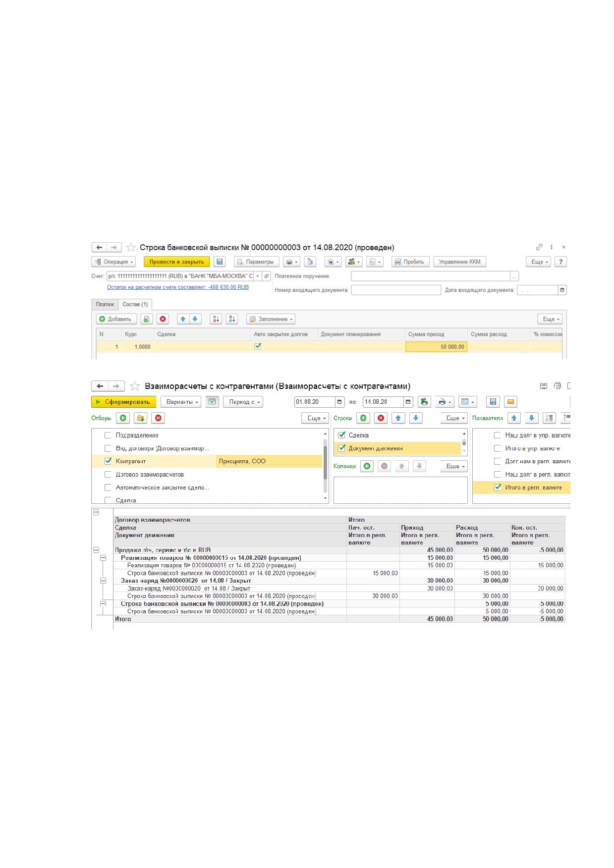The width and height of the screenshot is (614, 868).
Task: Select the '50 000,00' Сумма приход cell
Action: coord(436,347)
